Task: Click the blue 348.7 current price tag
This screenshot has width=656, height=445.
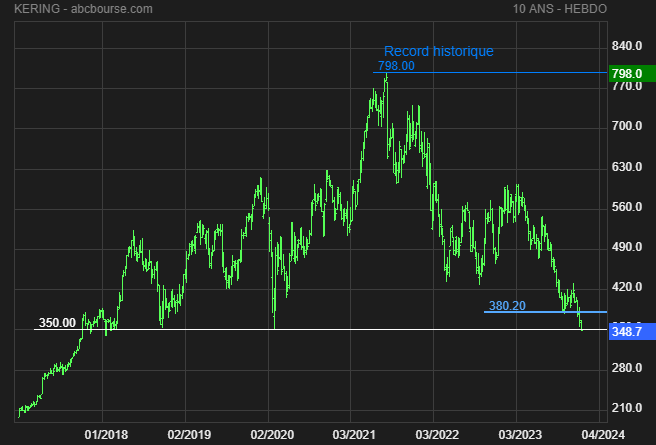Action: [632, 332]
